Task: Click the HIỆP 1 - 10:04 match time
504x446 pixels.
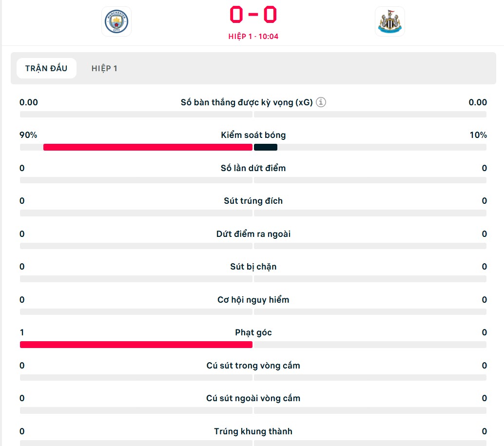Action: point(253,36)
